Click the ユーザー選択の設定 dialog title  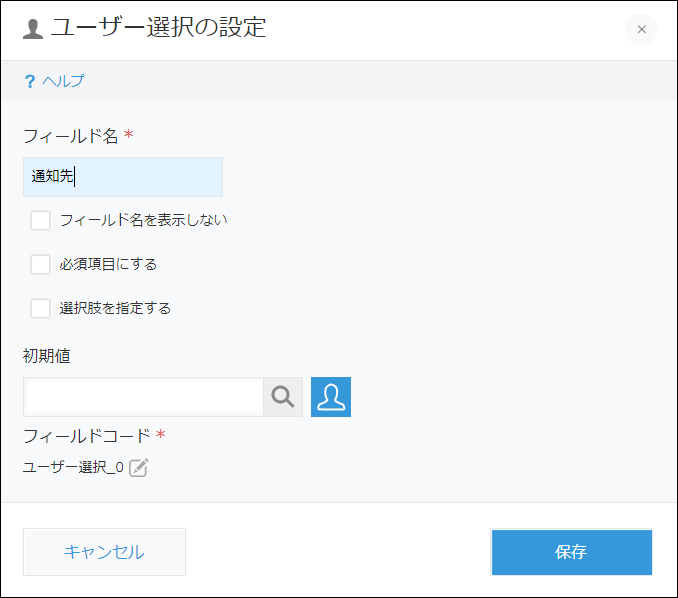coord(158,28)
